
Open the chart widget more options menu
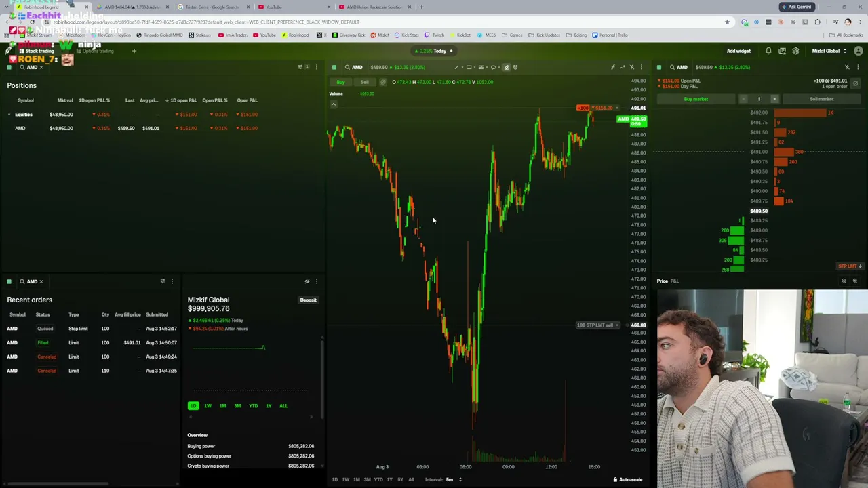(x=642, y=67)
